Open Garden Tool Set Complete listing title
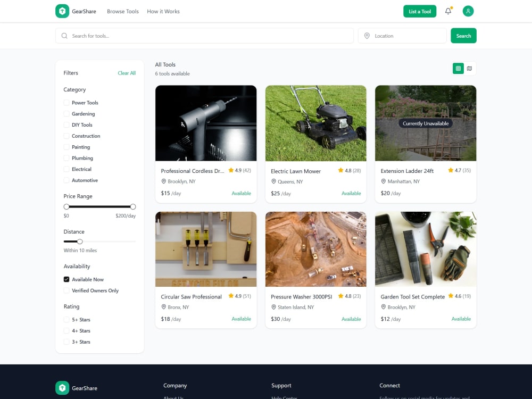This screenshot has width=532, height=399. (413, 296)
